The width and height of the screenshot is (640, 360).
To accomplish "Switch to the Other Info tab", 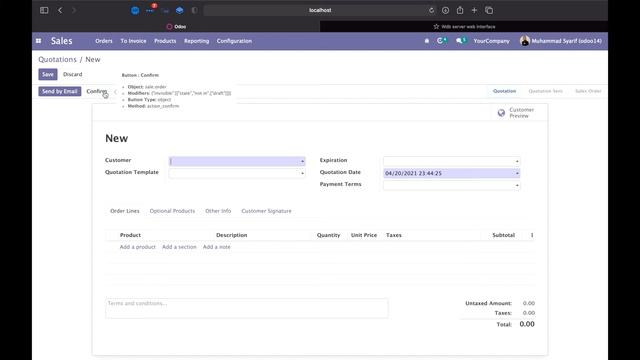I will point(218,211).
